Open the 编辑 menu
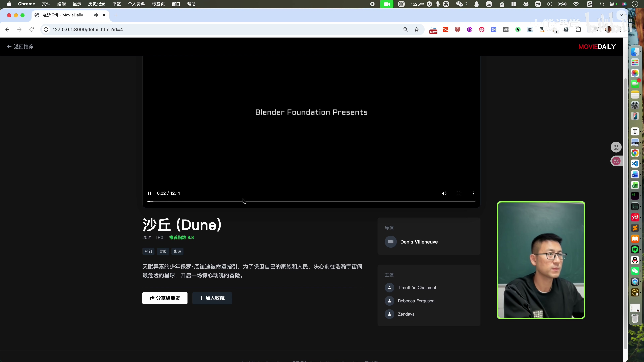This screenshot has height=362, width=644. pos(62,4)
